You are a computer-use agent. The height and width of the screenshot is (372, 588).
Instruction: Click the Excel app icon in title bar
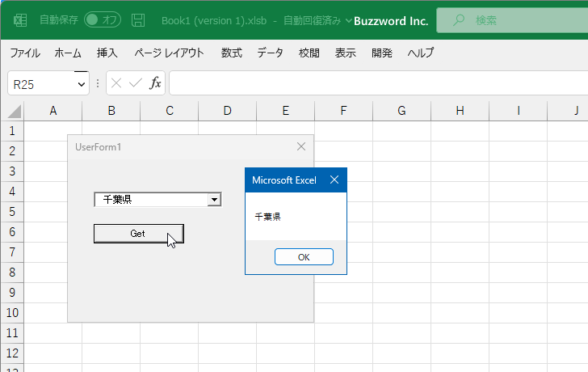coord(20,20)
